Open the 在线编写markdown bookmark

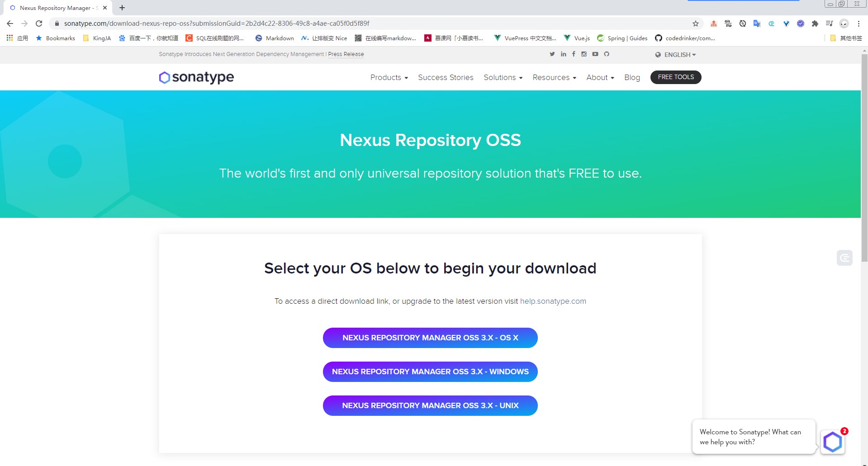click(385, 38)
